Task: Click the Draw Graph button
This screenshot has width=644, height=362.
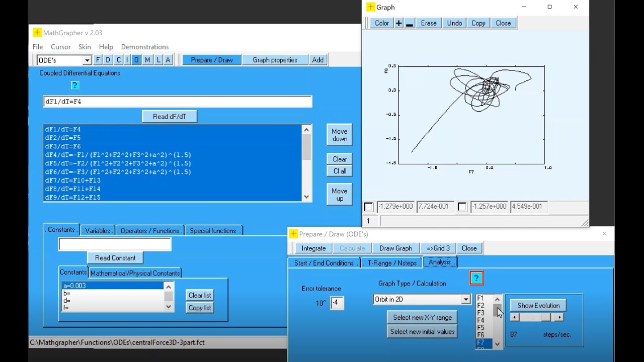Action: (x=395, y=248)
